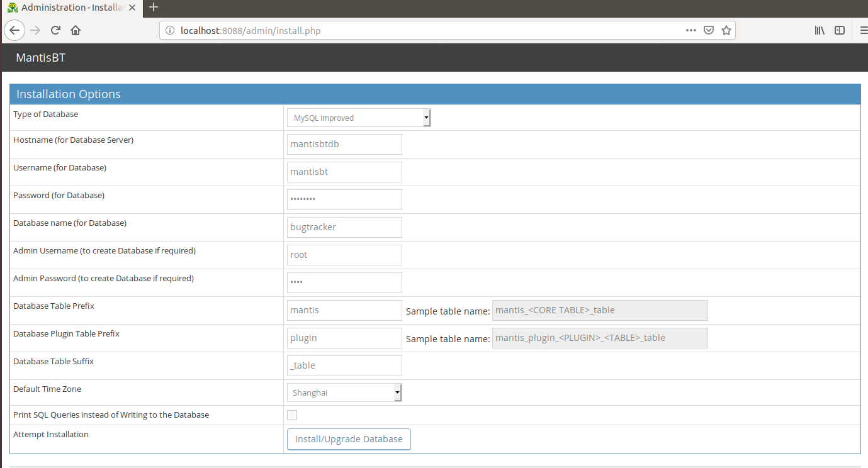Click 'Database Plugin Table Prefix' label
The height and width of the screenshot is (468, 868).
66,333
